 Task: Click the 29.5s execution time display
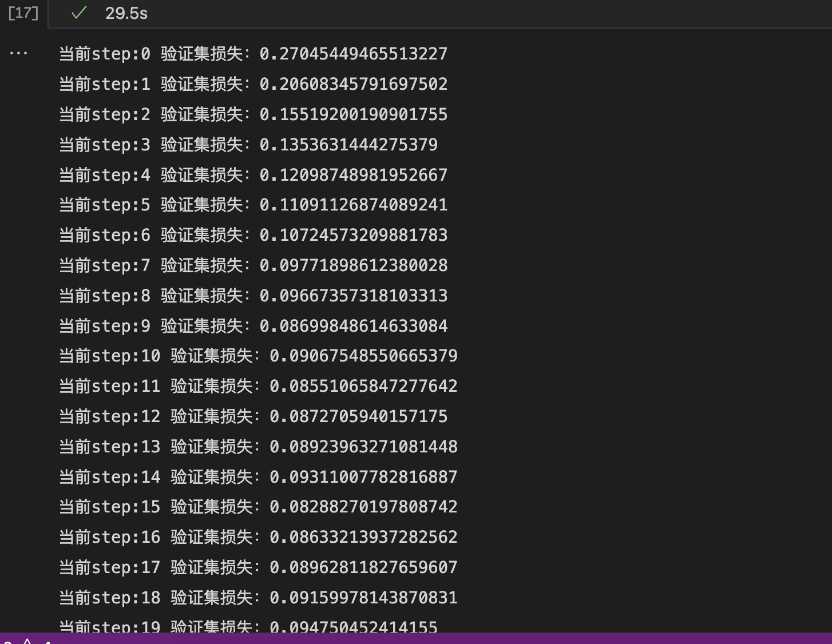pos(126,14)
